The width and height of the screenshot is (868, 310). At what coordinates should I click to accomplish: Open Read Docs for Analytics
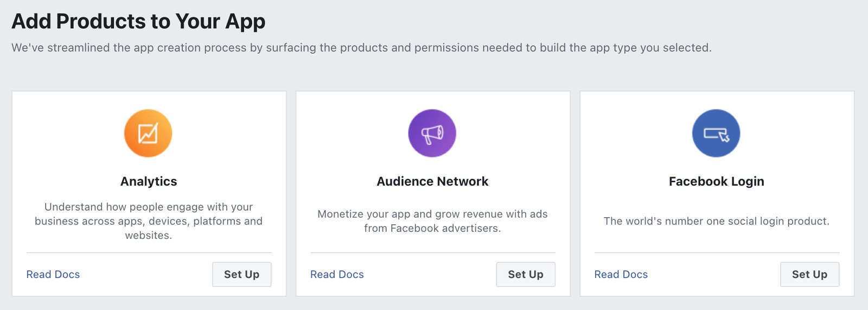(x=53, y=274)
